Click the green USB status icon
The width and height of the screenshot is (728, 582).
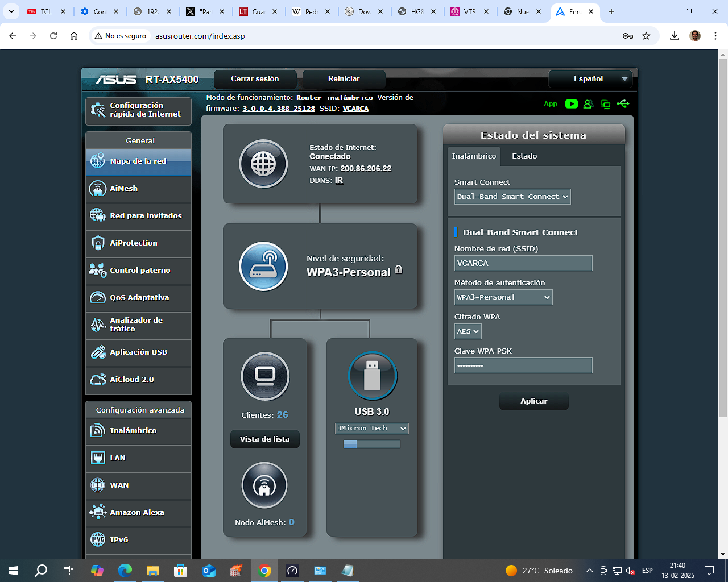pyautogui.click(x=623, y=104)
